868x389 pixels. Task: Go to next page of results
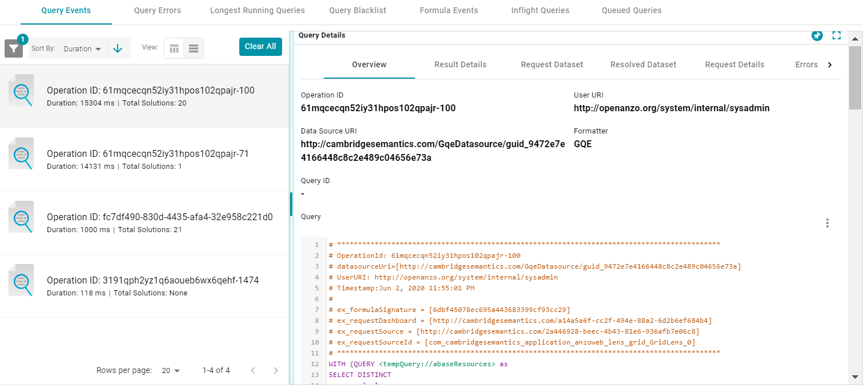276,371
